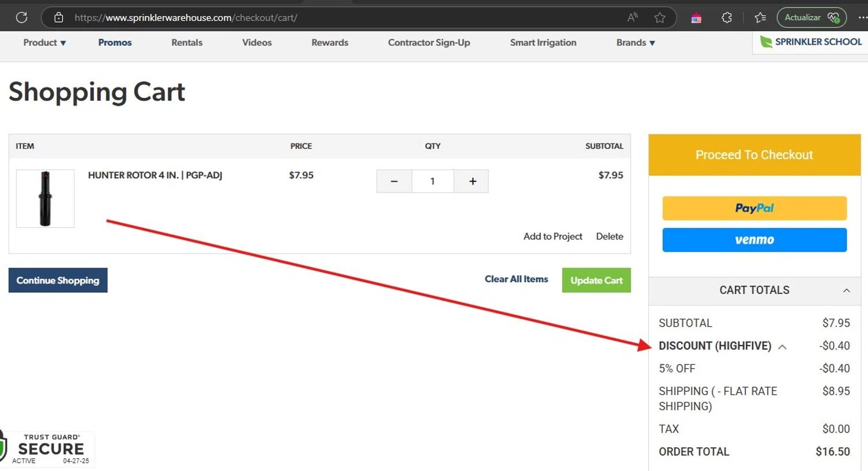
Task: Navigate to Rewards
Action: coord(330,43)
